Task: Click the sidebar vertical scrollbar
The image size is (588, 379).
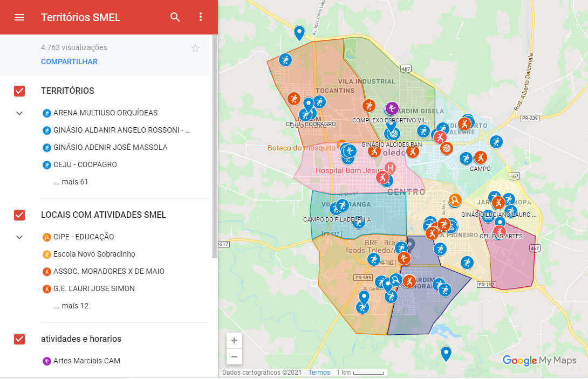Action: (x=215, y=146)
